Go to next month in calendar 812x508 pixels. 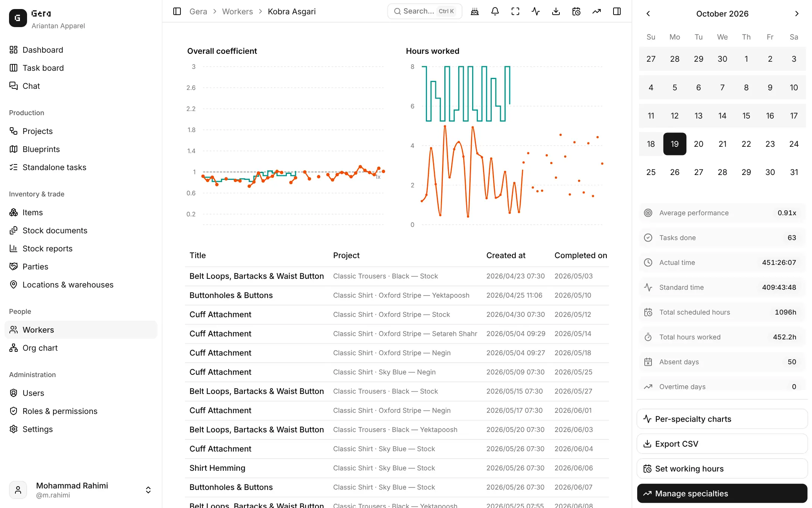coord(797,14)
